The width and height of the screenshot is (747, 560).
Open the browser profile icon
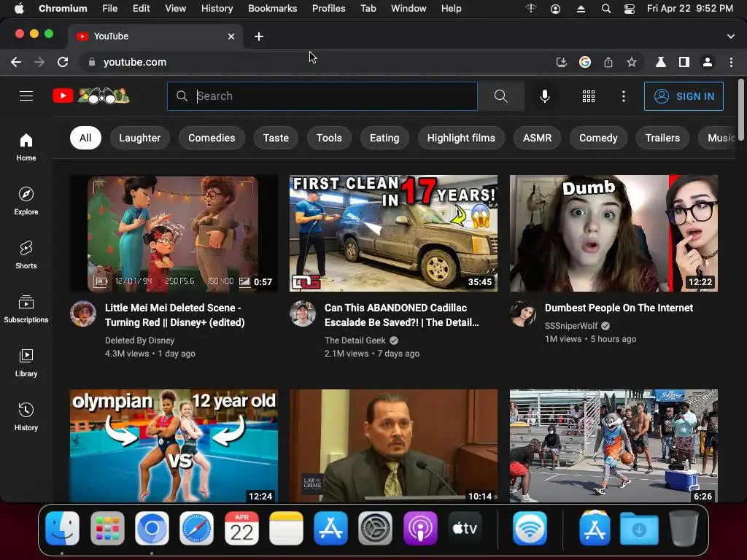pos(708,62)
